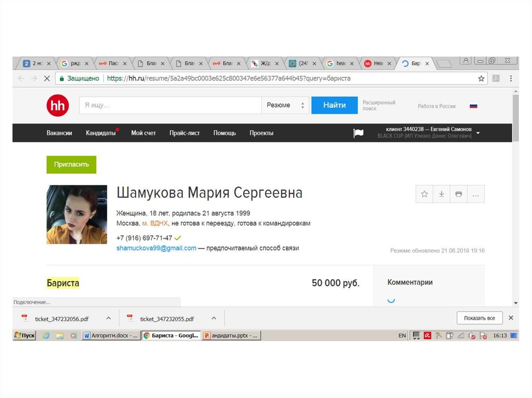Open the Прайс-лист menu item

tap(184, 133)
